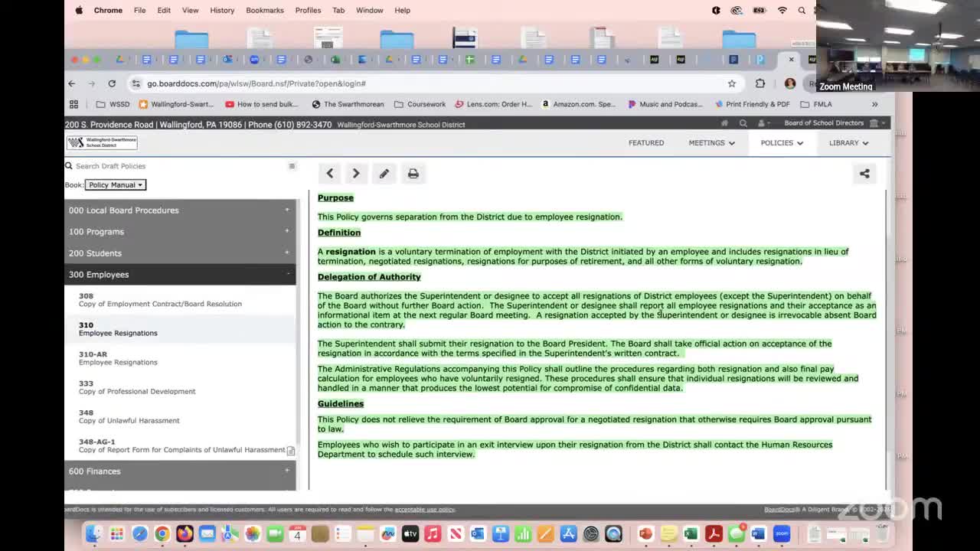
Task: Click the pencil edit policy icon
Action: coord(384,174)
